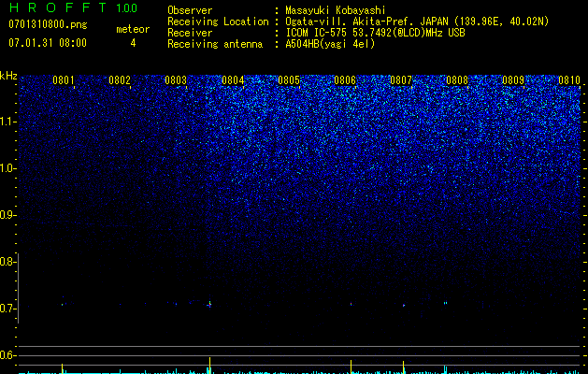The image size is (588, 374).
Task: Click the 0808 time marker
Action: click(457, 80)
